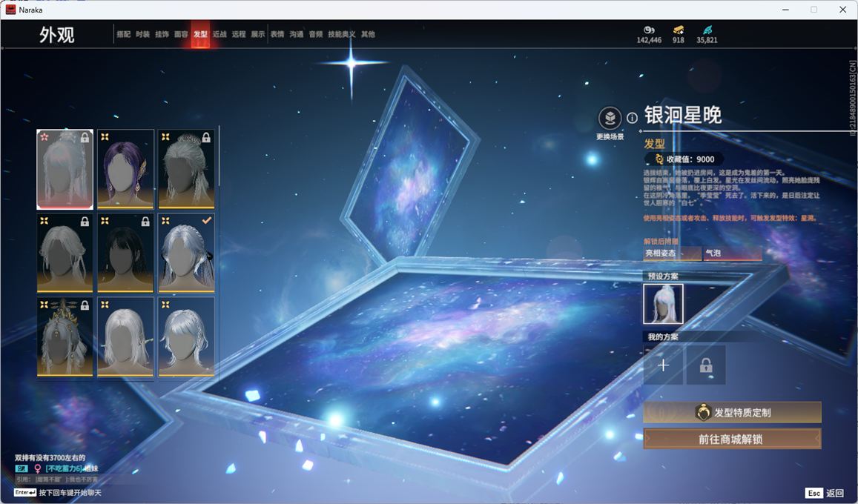Click the Esc 返回 back button
858x504 pixels.
pyautogui.click(x=824, y=493)
